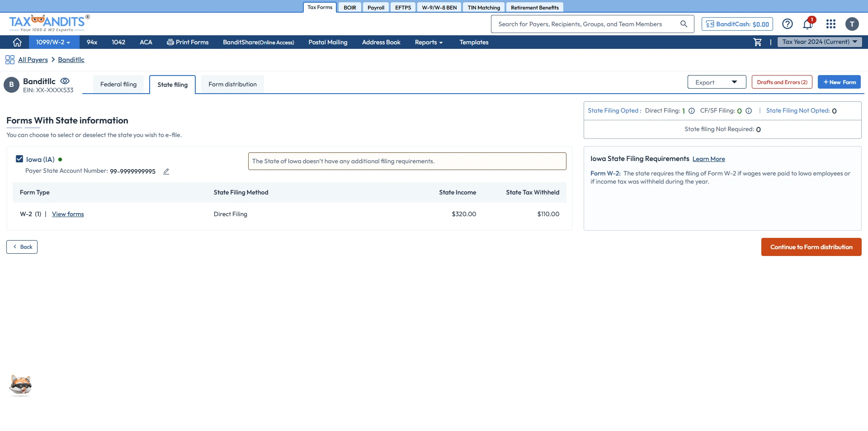Open the shopping cart icon

click(x=758, y=42)
